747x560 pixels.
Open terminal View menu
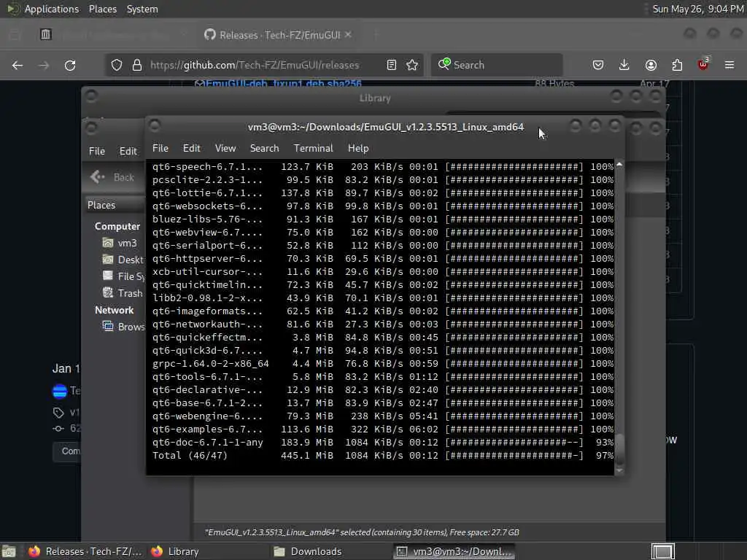point(225,149)
